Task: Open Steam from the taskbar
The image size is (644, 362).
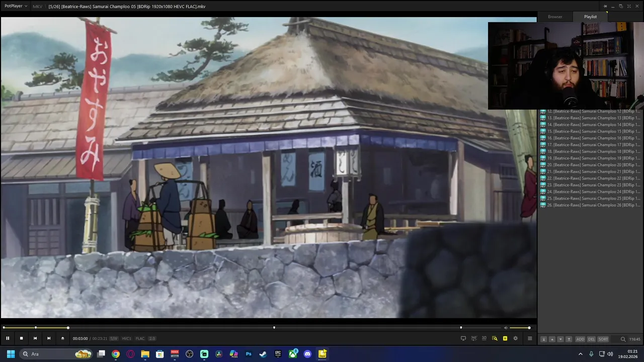Action: click(263, 354)
